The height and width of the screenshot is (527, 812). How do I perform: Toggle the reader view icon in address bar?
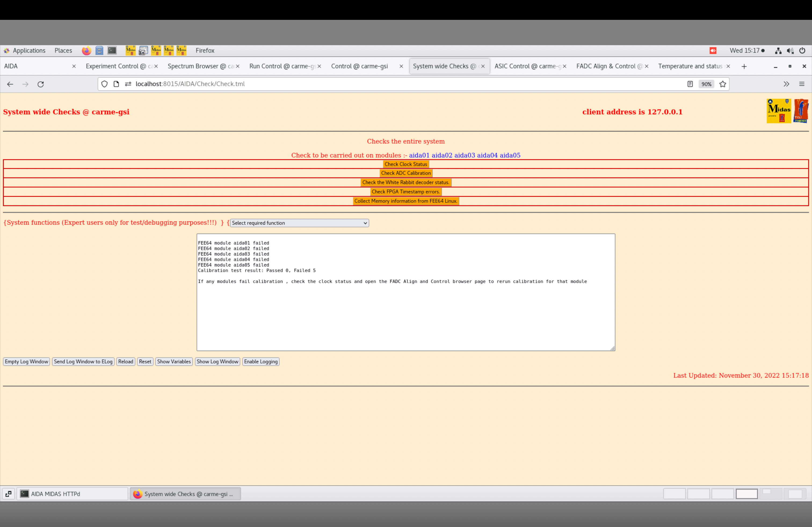(x=690, y=84)
